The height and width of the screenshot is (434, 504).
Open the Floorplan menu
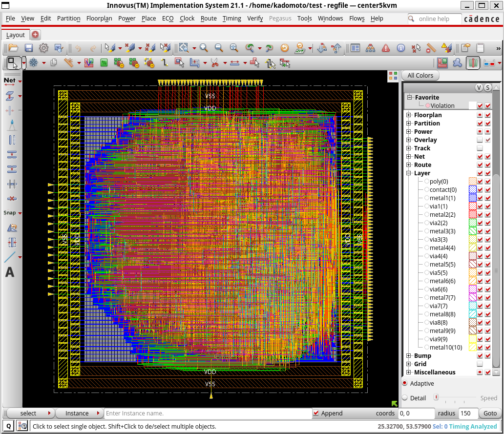point(99,19)
